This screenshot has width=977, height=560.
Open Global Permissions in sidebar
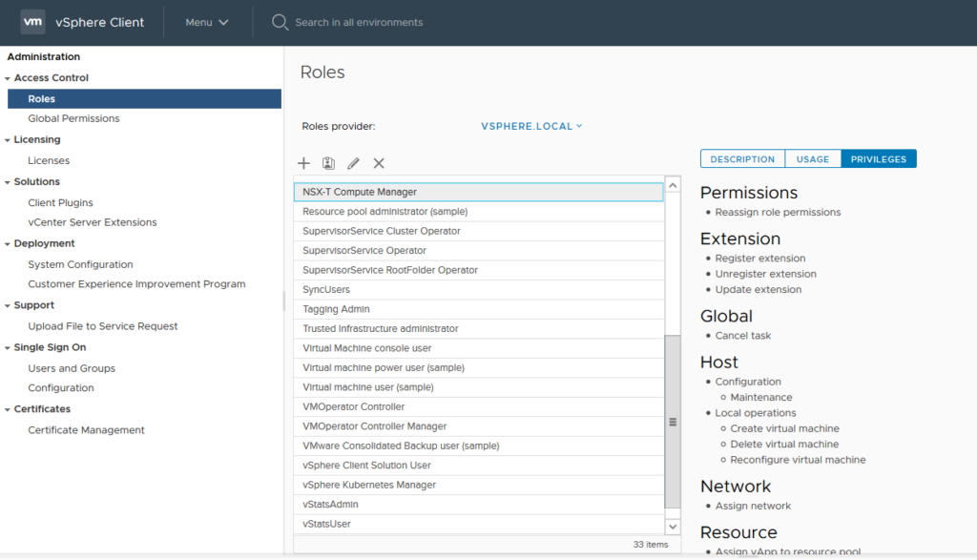point(73,118)
